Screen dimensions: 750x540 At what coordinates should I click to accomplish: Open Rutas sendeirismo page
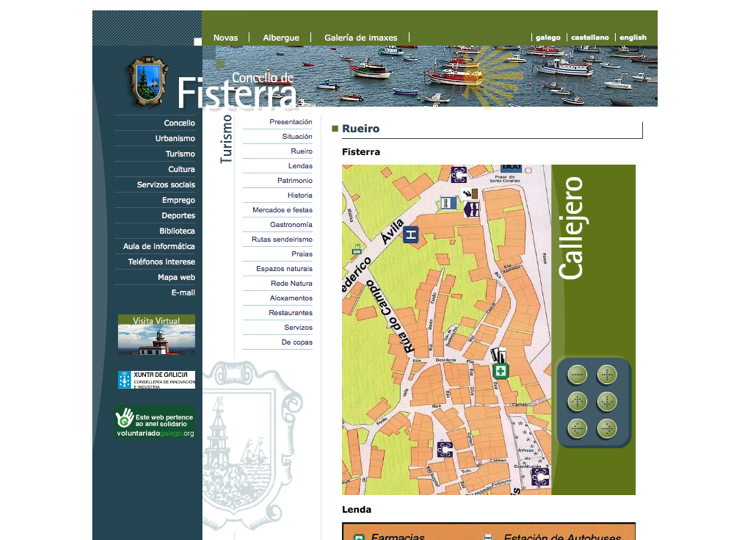click(282, 239)
